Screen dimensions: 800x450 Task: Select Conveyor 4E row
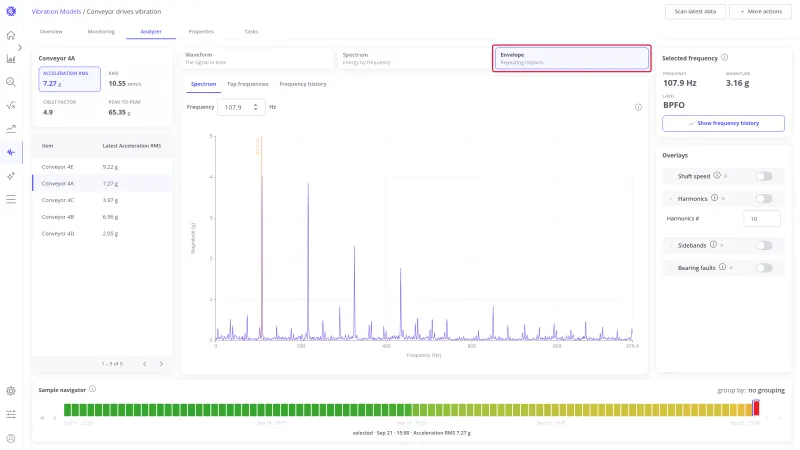(x=103, y=167)
